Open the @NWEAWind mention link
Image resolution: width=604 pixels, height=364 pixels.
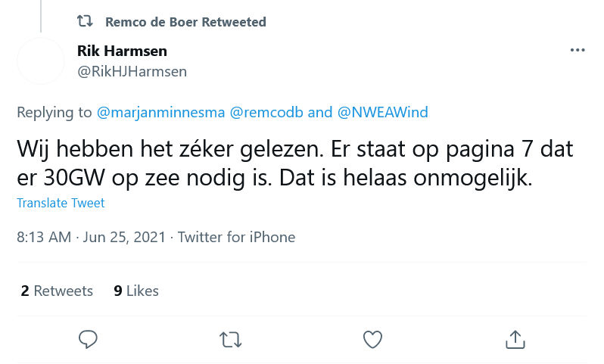coord(382,113)
